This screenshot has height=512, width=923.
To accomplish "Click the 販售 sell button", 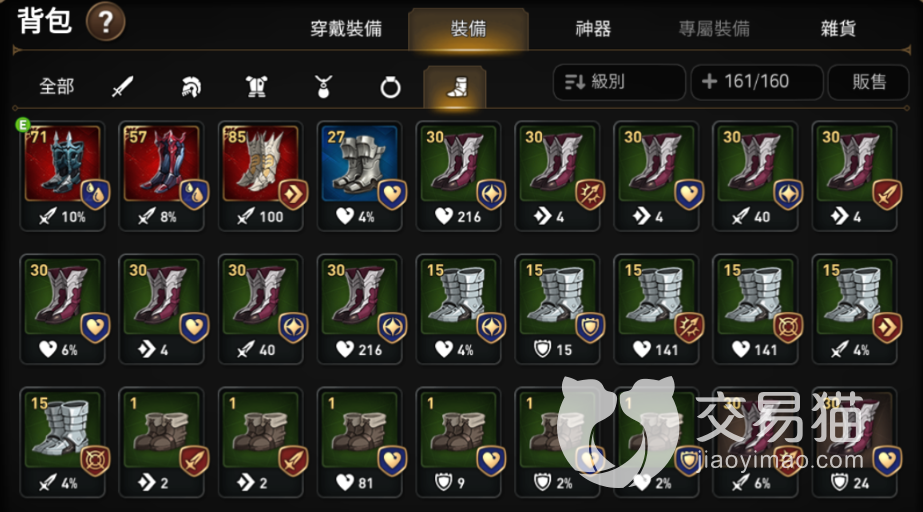I will pyautogui.click(x=869, y=82).
